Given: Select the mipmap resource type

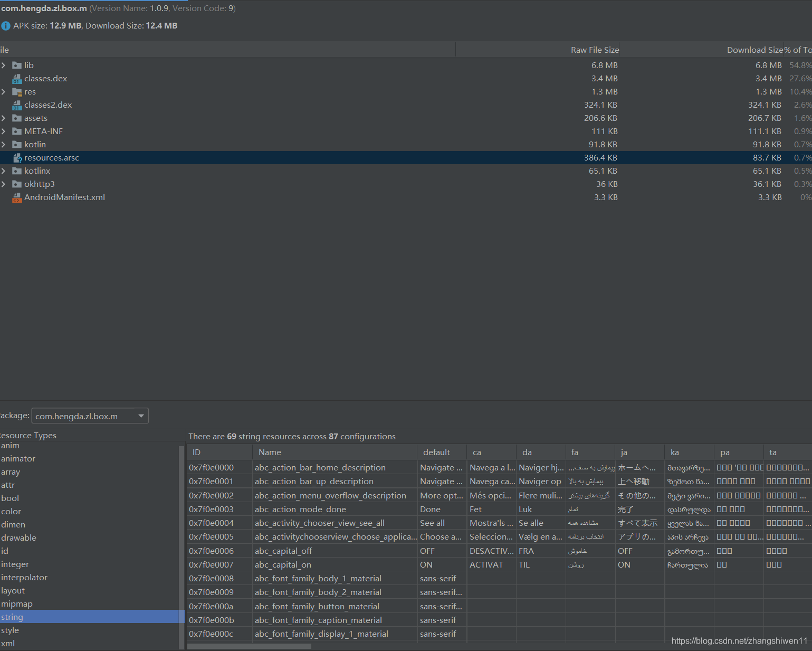Looking at the screenshot, I should pyautogui.click(x=90, y=604).
